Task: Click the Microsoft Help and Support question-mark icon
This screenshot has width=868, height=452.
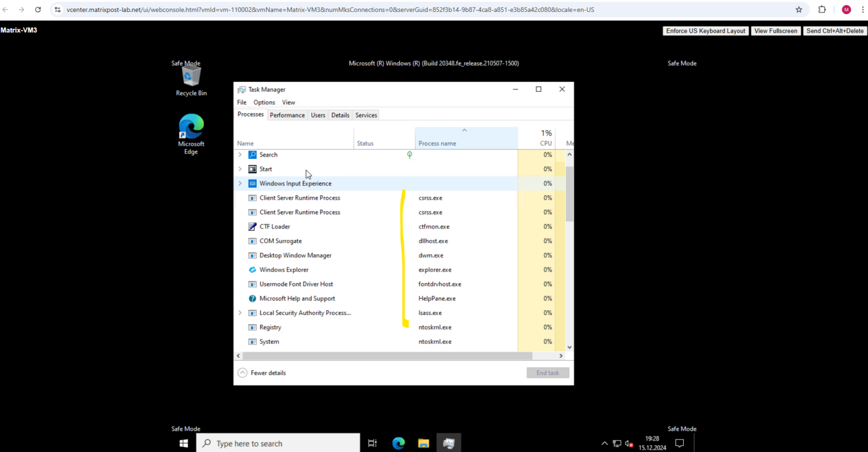Action: (252, 298)
